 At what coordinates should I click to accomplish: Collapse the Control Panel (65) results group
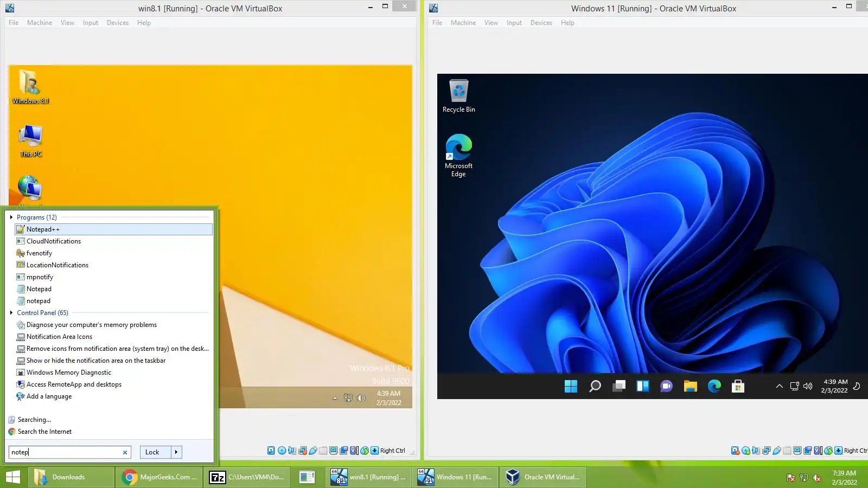11,313
